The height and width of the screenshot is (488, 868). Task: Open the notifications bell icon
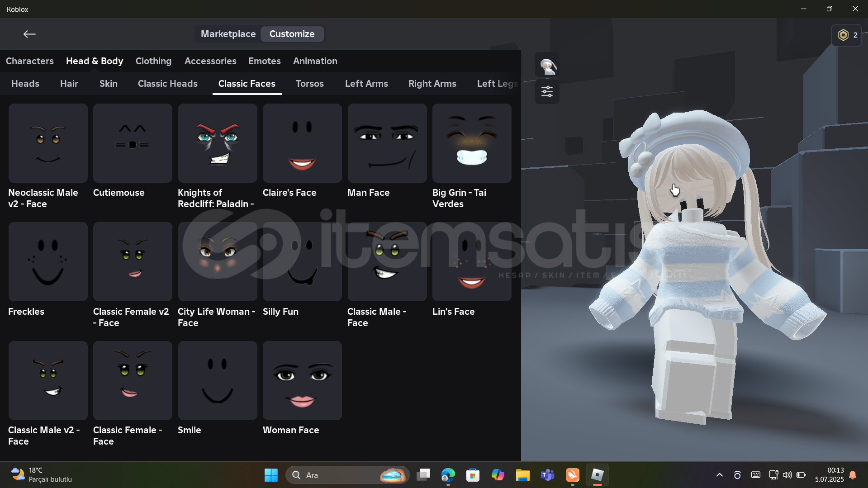point(853,475)
